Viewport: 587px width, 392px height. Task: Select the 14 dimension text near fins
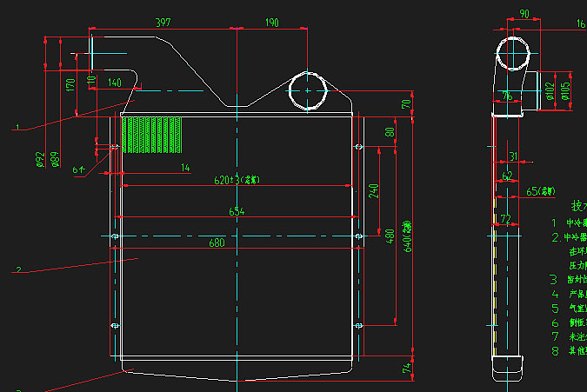tap(184, 167)
